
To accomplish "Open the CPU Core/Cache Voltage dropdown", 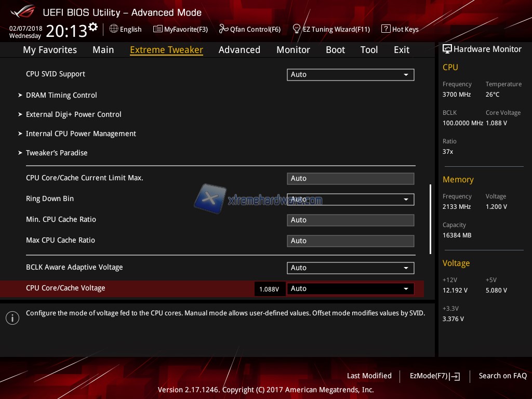I will [x=350, y=288].
